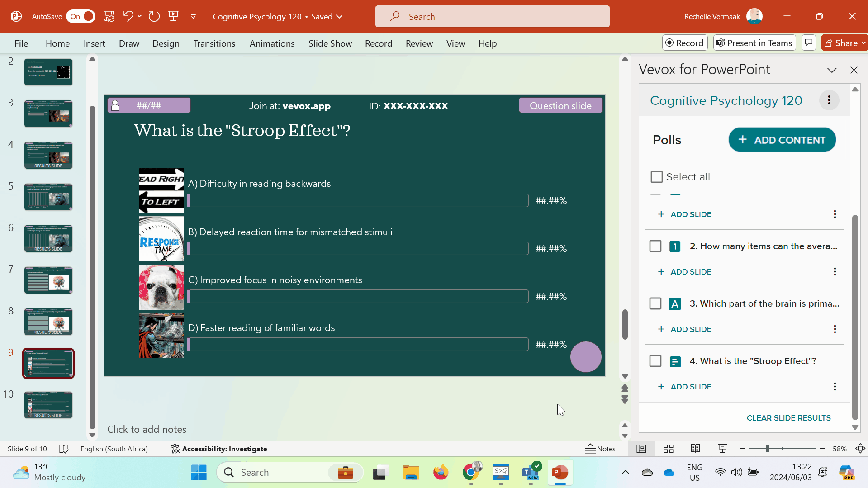Open the poll 4 kebab menu in Vevox
868x488 pixels.
click(835, 386)
